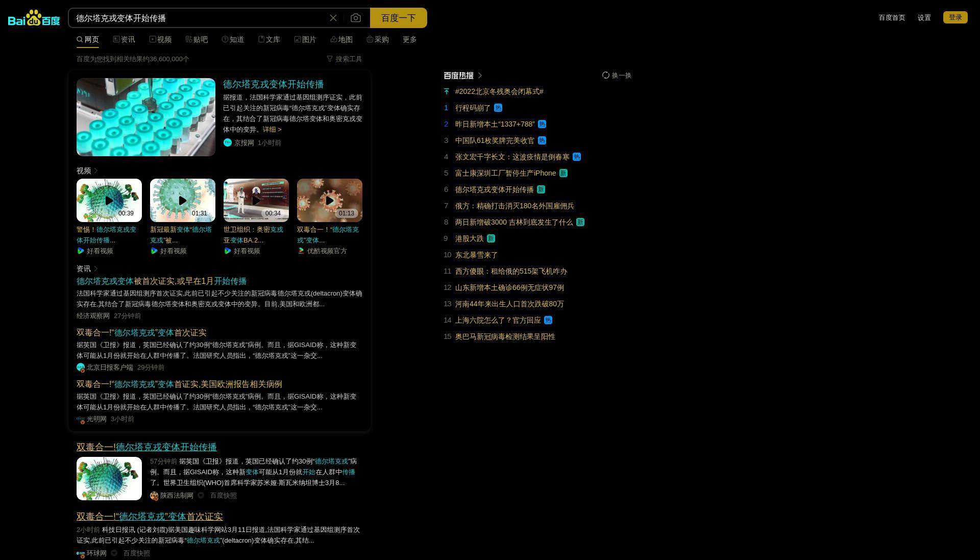The width and height of the screenshot is (980, 560).
Task: Open camera image search icon
Action: [356, 18]
